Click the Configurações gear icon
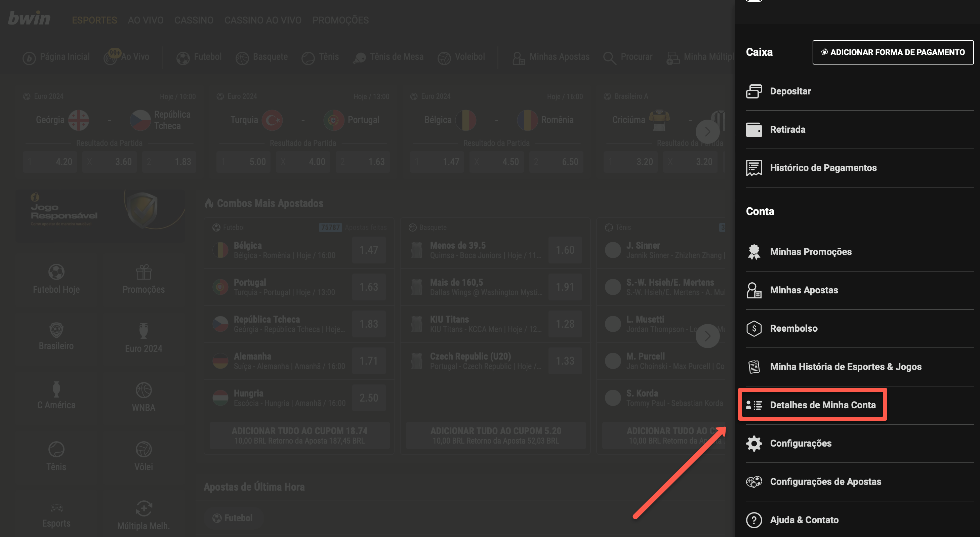The height and width of the screenshot is (537, 980). [x=753, y=444]
